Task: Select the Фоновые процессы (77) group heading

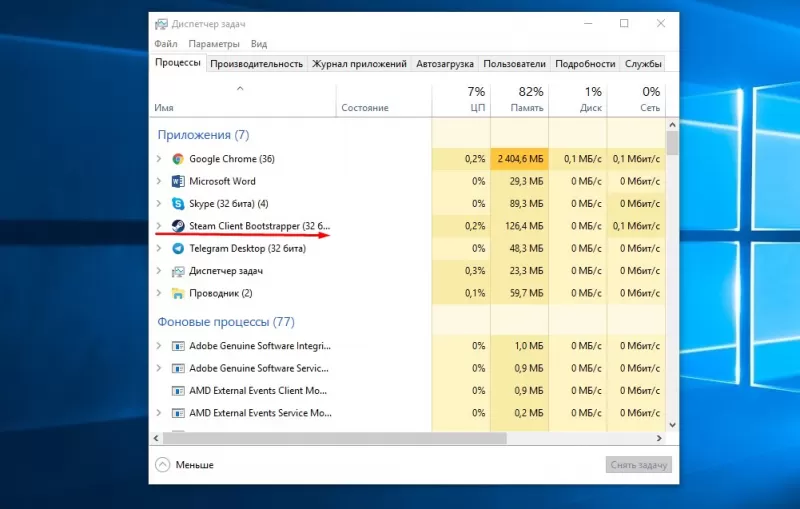Action: click(x=226, y=322)
